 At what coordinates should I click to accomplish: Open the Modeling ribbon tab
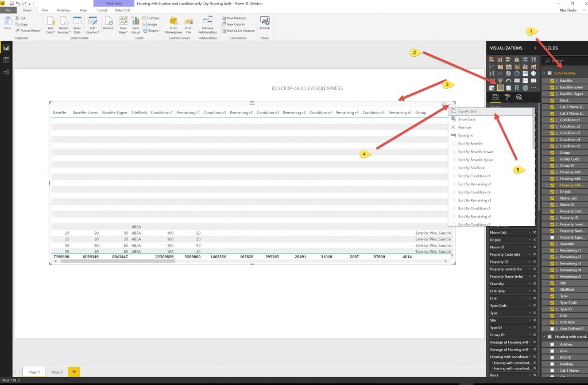click(63, 10)
